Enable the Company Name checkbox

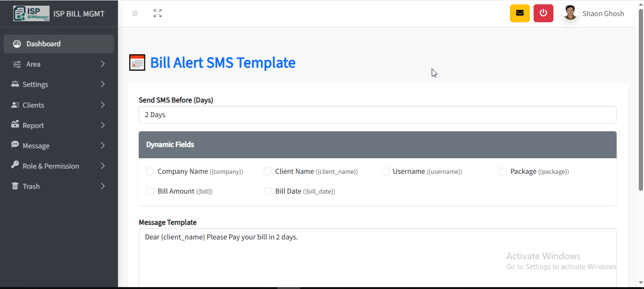[150, 171]
